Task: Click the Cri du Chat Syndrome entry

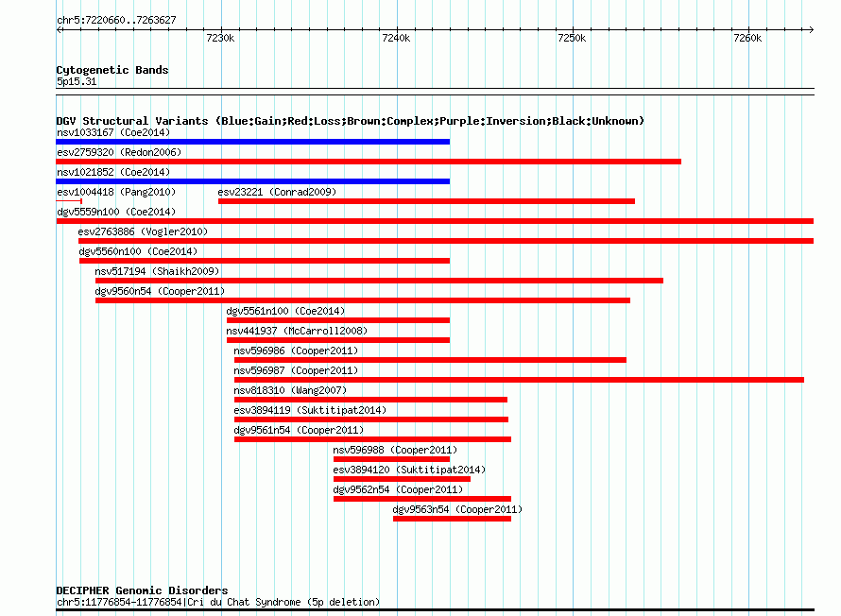Action: tap(217, 602)
